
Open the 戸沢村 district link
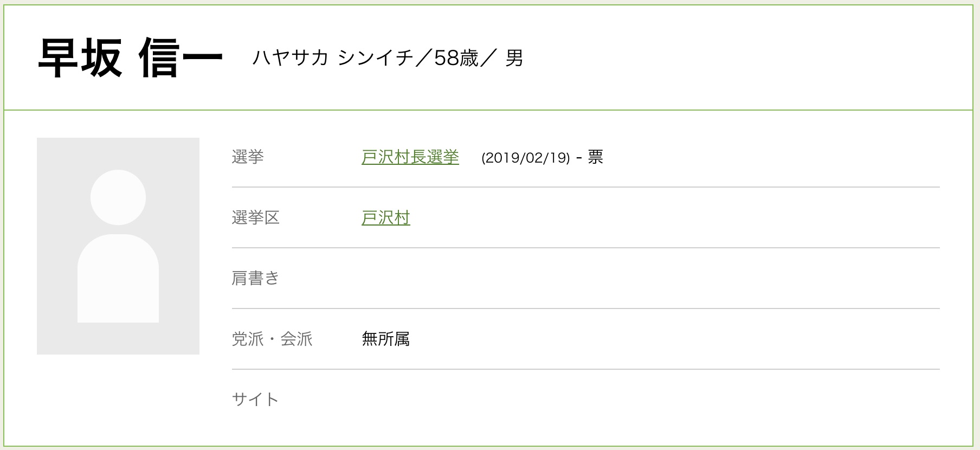(x=385, y=218)
